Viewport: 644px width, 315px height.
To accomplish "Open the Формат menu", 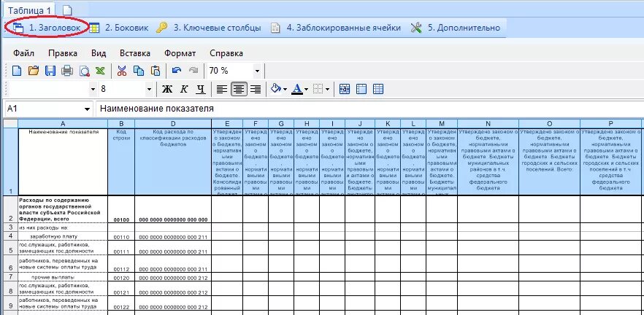I will pos(180,53).
